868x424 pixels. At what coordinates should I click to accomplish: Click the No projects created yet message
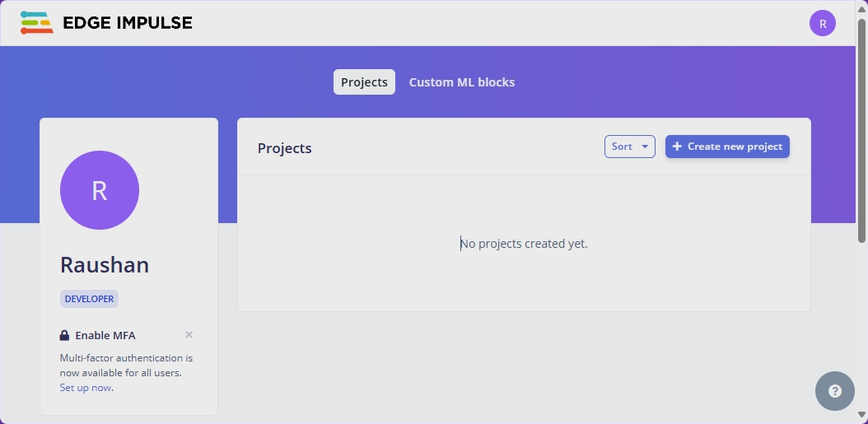[x=524, y=244]
